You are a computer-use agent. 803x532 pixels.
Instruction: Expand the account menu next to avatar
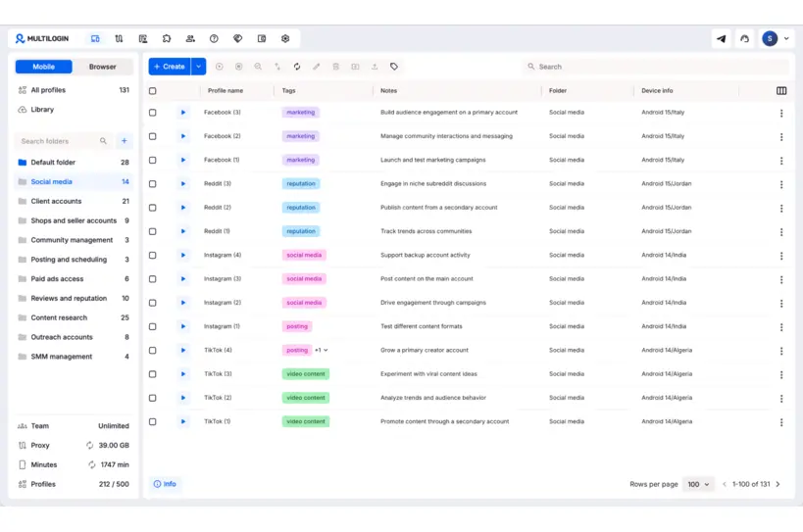pyautogui.click(x=786, y=39)
